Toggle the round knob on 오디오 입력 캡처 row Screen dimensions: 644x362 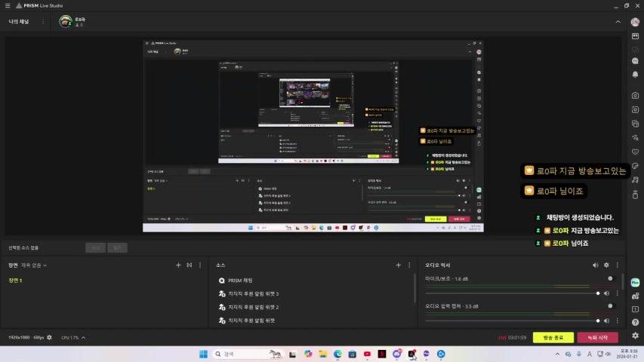610,305
